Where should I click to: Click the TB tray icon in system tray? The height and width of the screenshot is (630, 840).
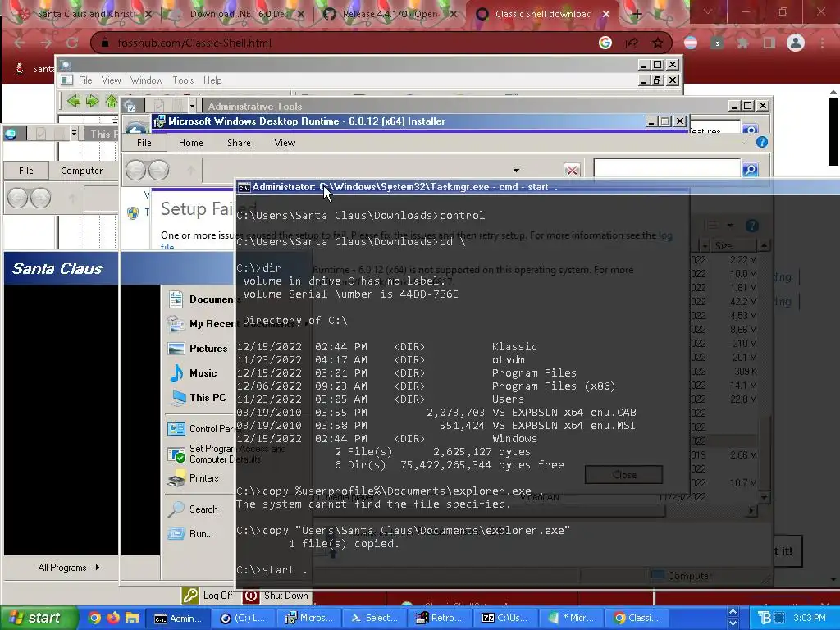click(x=764, y=619)
